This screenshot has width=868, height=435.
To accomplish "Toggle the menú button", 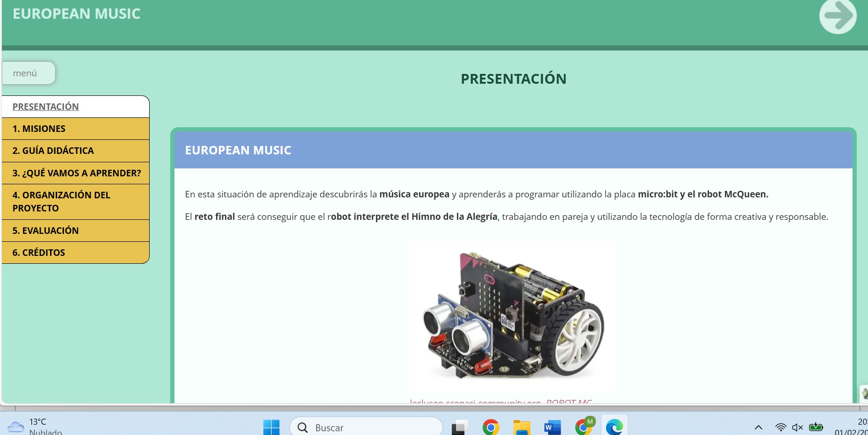I will [29, 73].
